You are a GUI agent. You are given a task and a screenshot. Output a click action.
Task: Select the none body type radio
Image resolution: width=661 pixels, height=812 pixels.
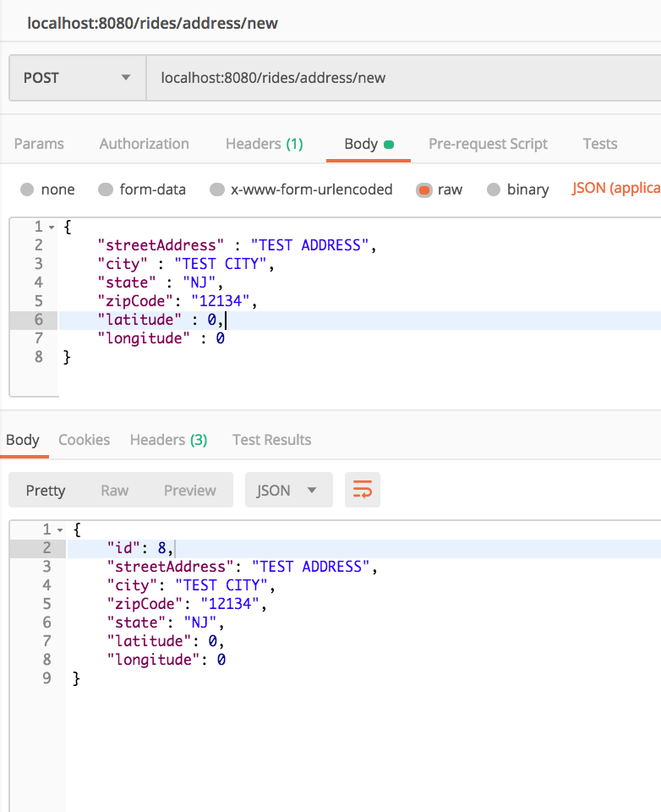coord(27,189)
